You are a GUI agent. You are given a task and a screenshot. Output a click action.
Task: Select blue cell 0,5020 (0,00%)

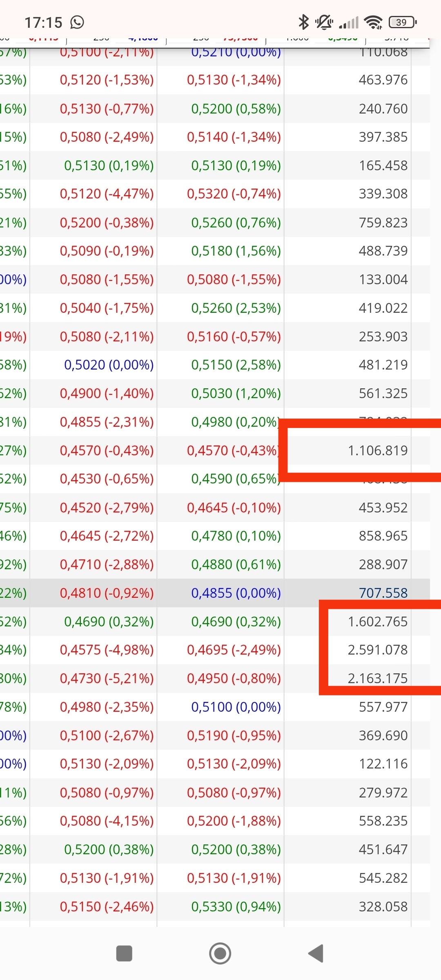point(109,365)
